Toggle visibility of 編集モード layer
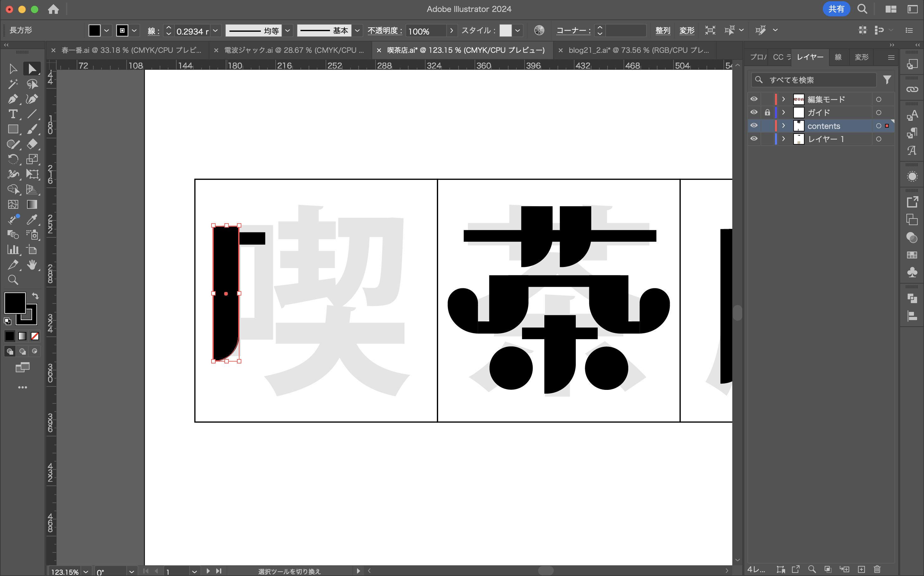Screen dimensions: 924x576 (x=754, y=99)
